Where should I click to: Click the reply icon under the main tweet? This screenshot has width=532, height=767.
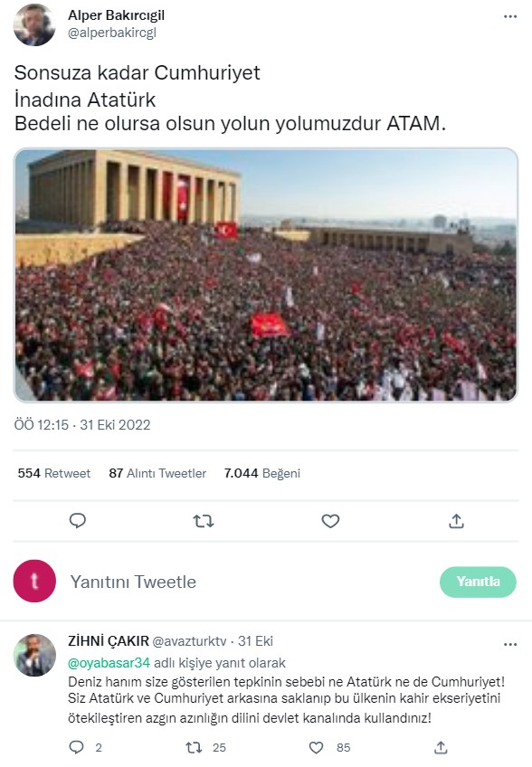[77, 520]
